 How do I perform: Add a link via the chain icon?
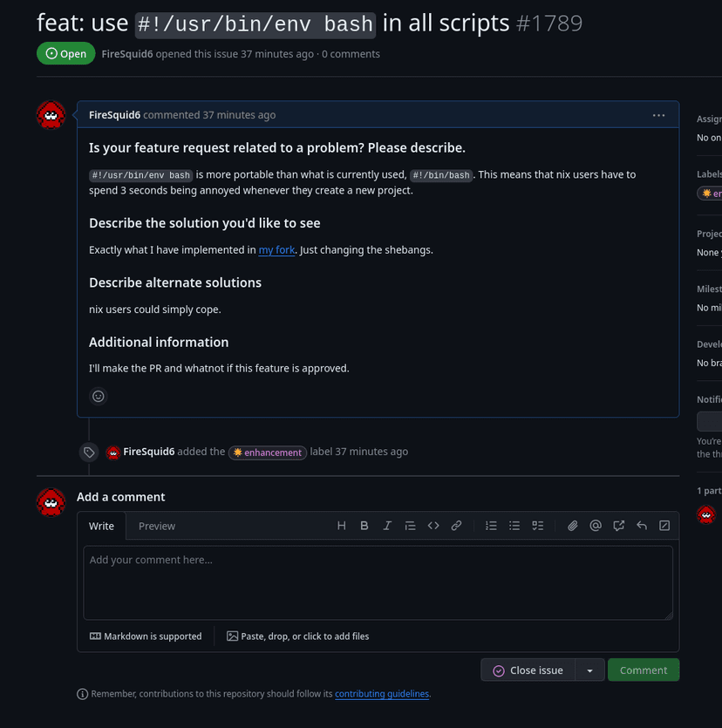(x=456, y=526)
